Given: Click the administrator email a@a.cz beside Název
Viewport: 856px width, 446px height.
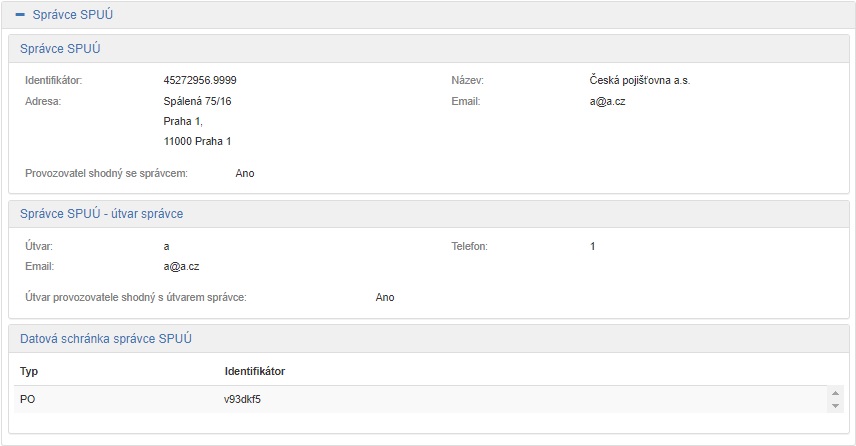Looking at the screenshot, I should [608, 101].
